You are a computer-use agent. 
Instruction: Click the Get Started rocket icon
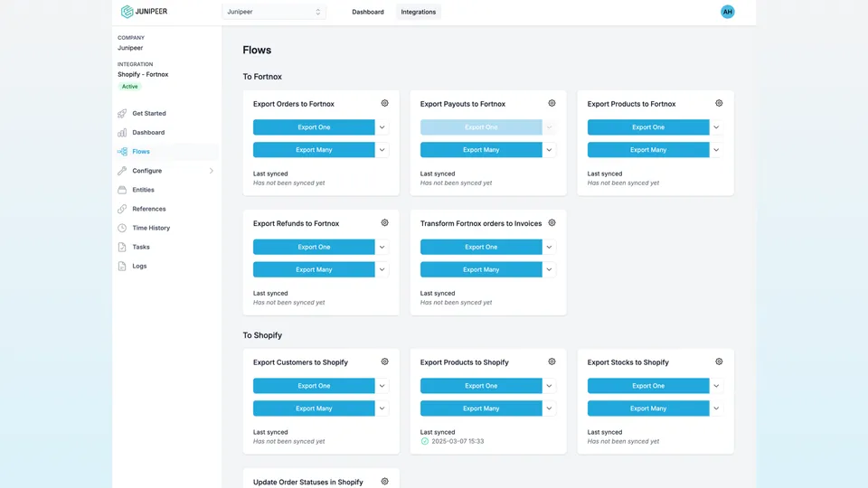coord(122,114)
